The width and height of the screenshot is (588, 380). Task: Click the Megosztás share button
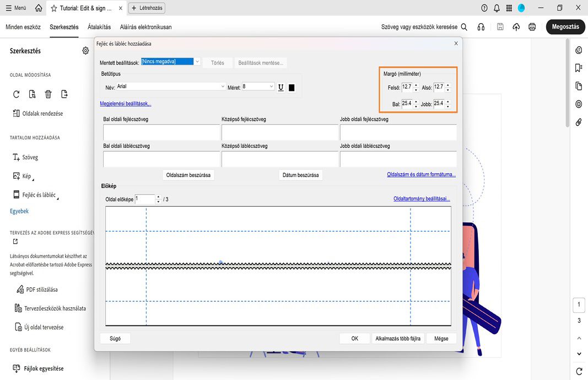click(565, 26)
